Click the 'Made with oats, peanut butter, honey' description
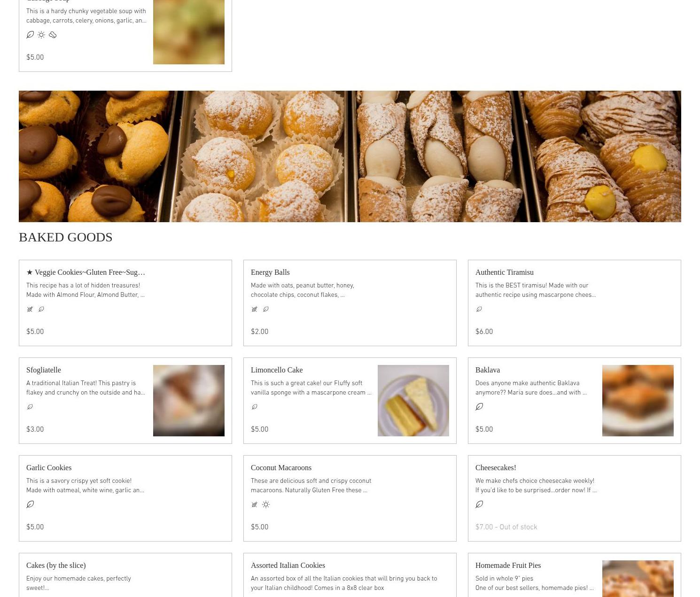Screen dimensions: 700x597 click(x=303, y=290)
